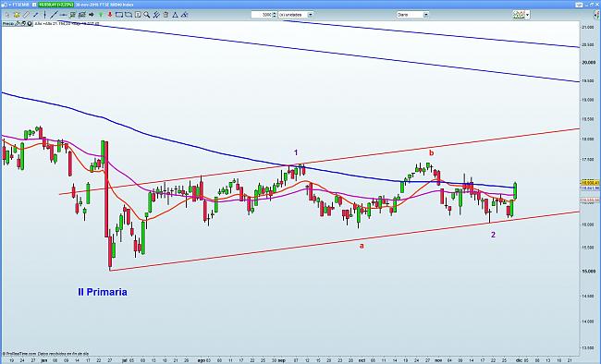Select the black arrow tool
This screenshot has width=601, height=364.
tap(92, 15)
